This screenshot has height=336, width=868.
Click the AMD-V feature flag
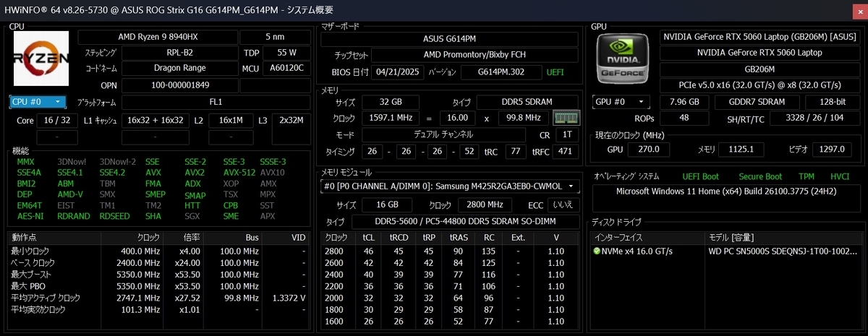pyautogui.click(x=70, y=194)
